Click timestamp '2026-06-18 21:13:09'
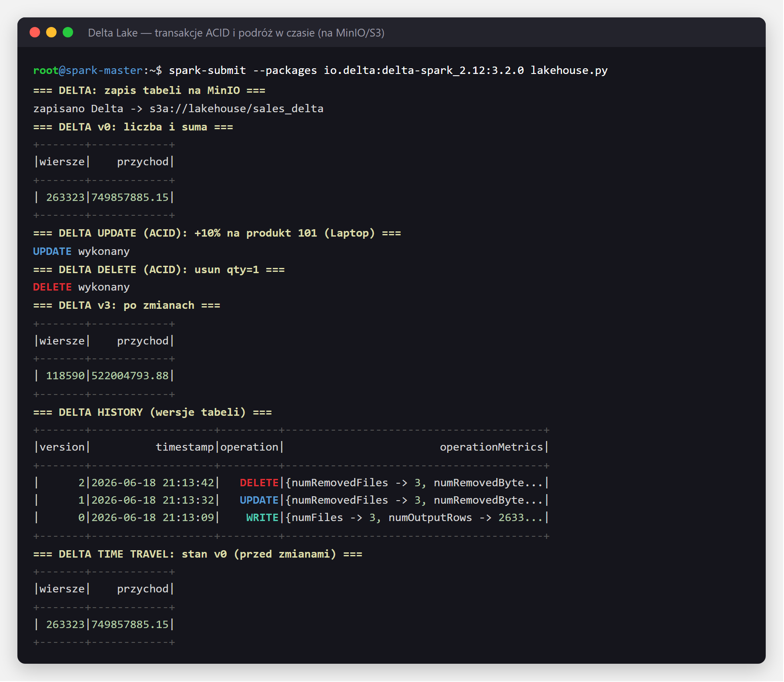 point(153,518)
